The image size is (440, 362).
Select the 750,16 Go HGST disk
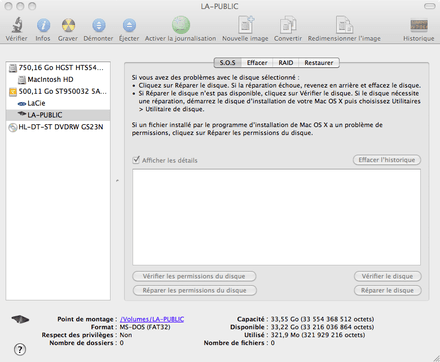pos(58,68)
